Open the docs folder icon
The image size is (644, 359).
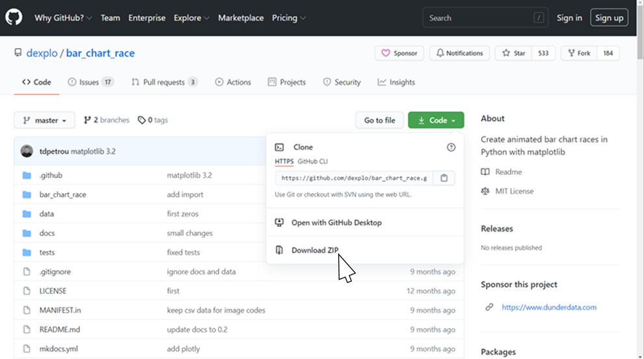[27, 233]
